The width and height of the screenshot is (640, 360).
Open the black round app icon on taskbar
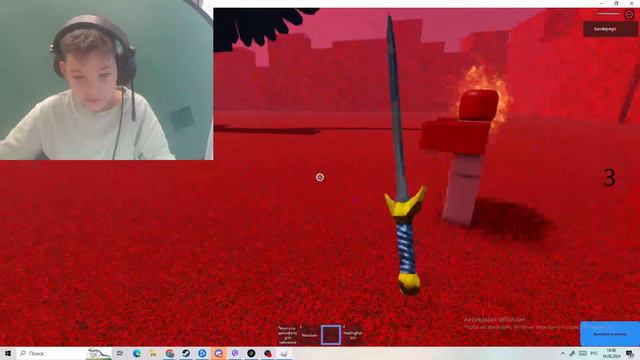tap(251, 353)
